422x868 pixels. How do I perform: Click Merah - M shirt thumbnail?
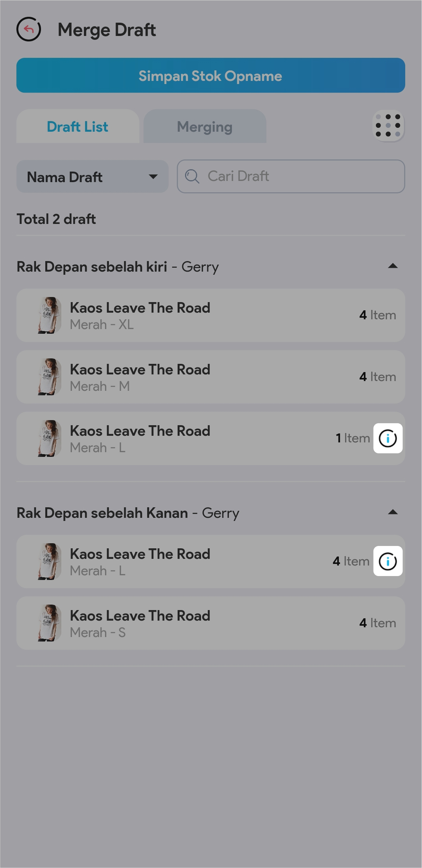click(49, 377)
